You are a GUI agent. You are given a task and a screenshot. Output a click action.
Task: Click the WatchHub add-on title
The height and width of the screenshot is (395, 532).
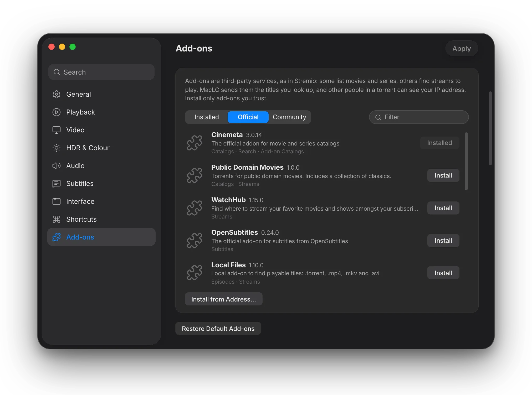click(228, 200)
